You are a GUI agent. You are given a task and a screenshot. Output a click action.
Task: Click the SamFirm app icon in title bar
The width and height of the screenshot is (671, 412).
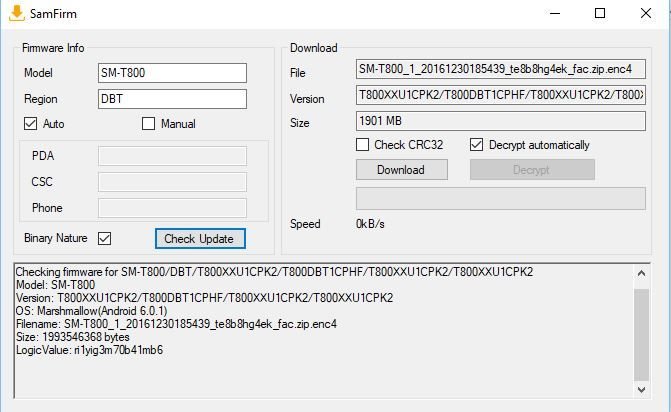17,13
